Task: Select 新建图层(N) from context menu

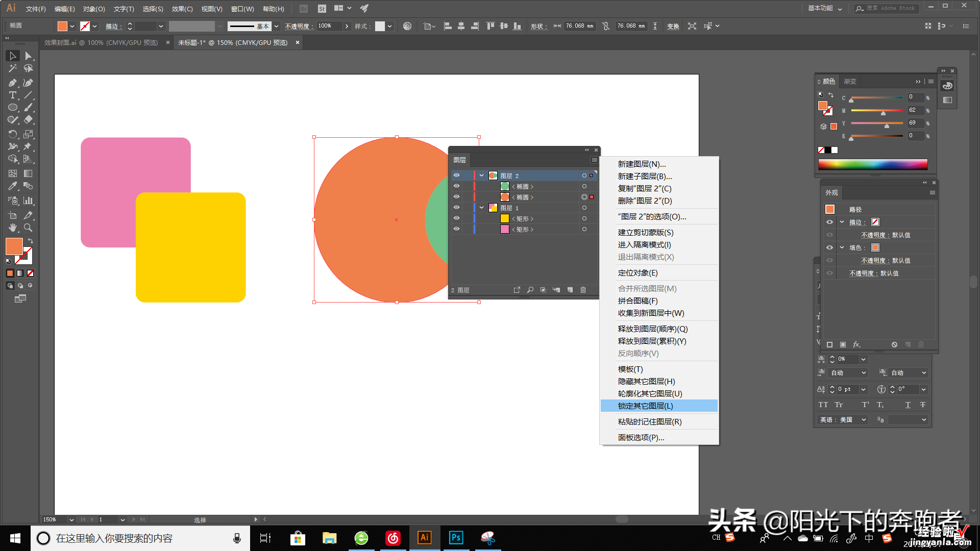Action: [x=641, y=163]
